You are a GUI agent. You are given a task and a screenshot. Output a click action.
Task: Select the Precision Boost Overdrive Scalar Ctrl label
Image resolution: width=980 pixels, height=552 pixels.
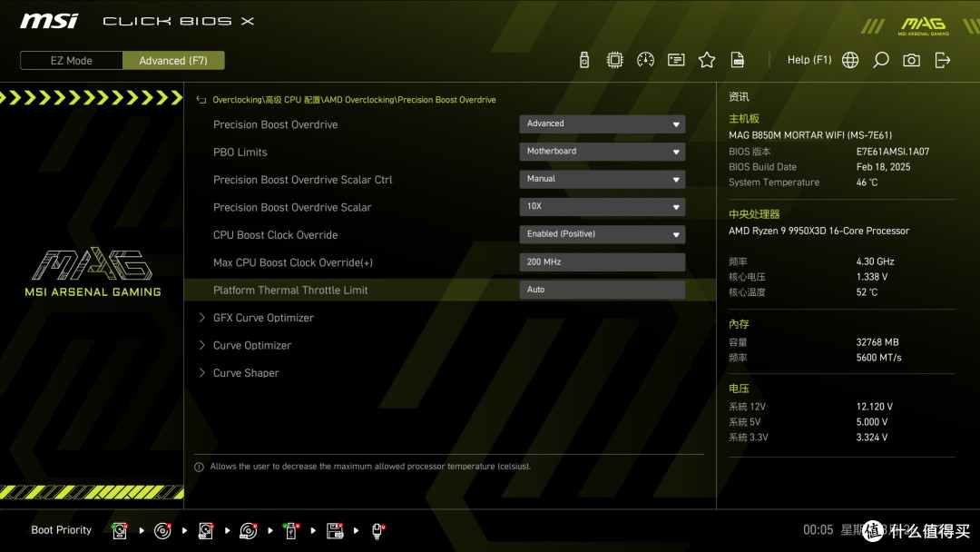click(302, 180)
